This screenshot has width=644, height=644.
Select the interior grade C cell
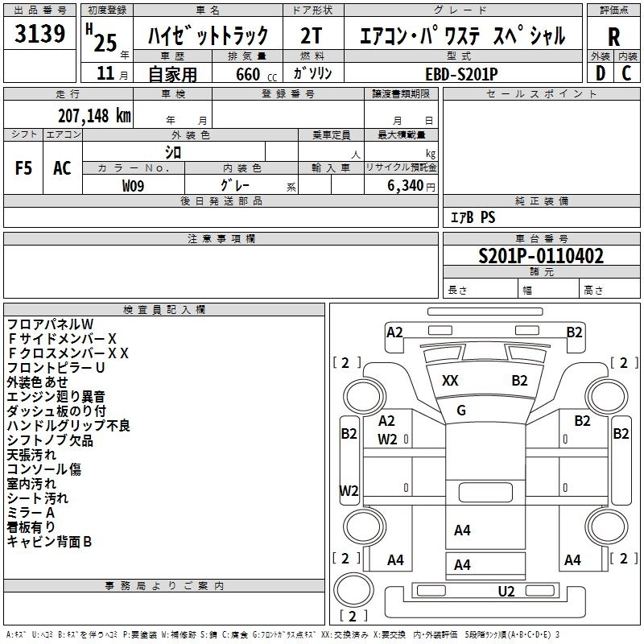tap(626, 72)
